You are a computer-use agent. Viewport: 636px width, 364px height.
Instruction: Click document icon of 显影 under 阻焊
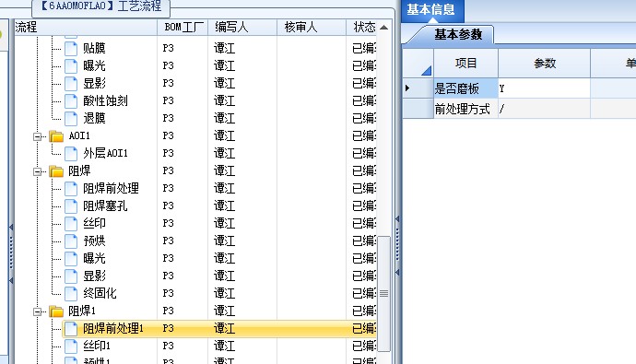tap(71, 276)
